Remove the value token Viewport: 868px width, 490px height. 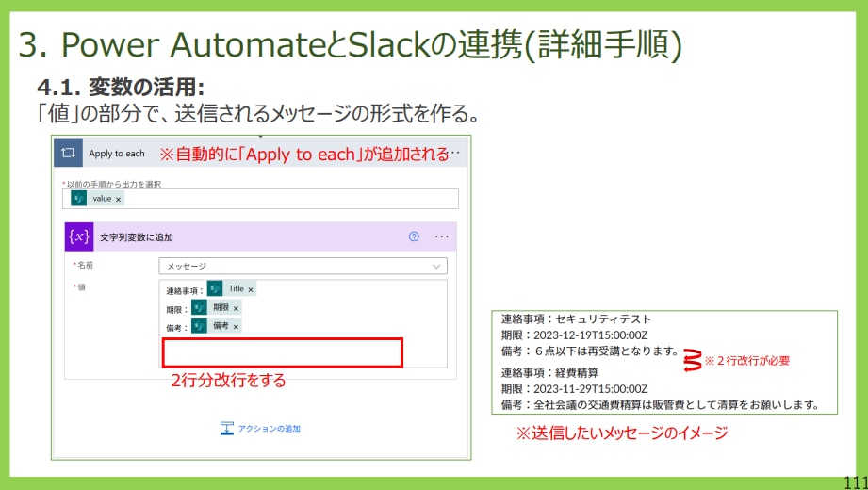pyautogui.click(x=119, y=200)
